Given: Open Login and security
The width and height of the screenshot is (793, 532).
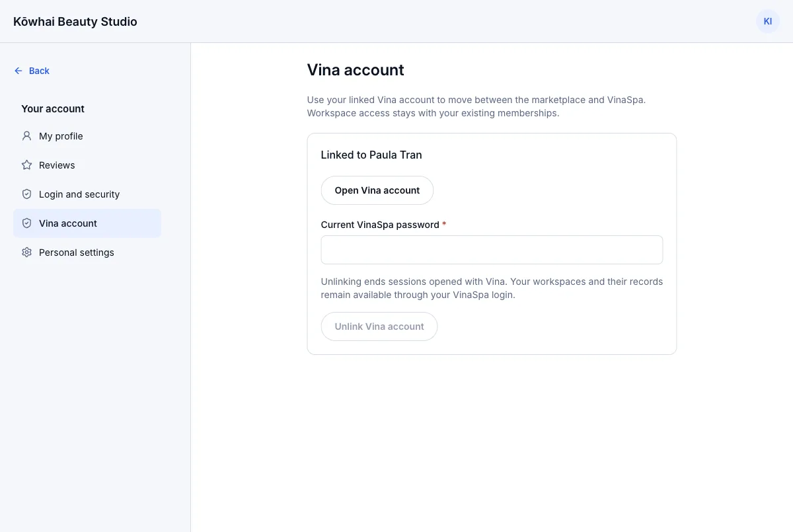Looking at the screenshot, I should coord(87,194).
